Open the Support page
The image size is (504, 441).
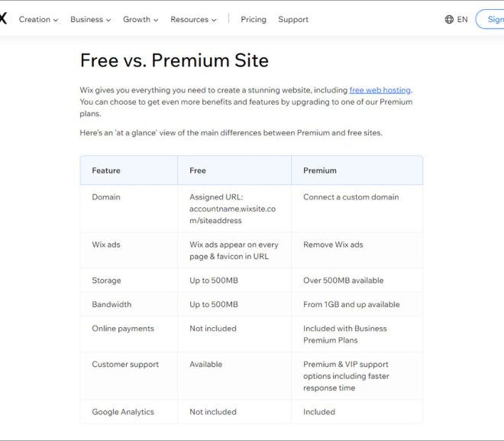[293, 19]
